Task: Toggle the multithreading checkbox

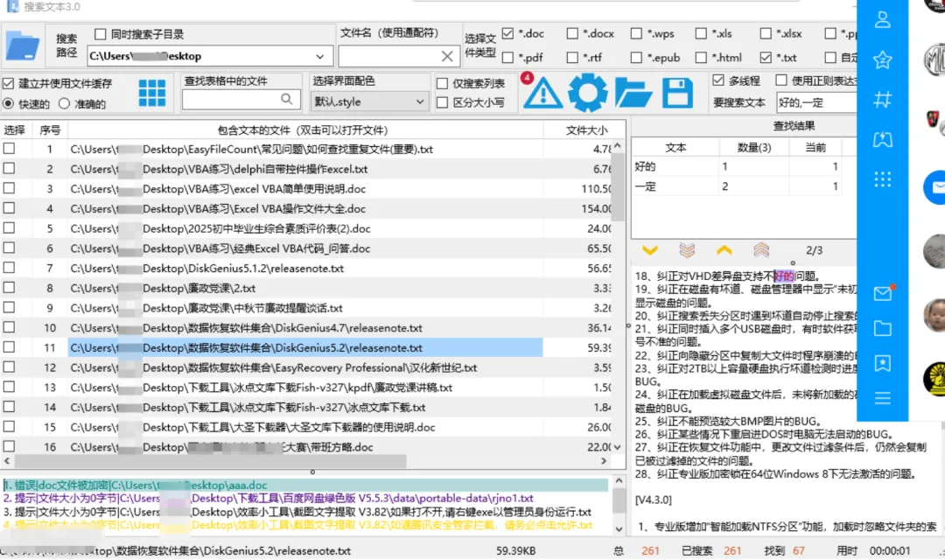Action: tap(717, 80)
